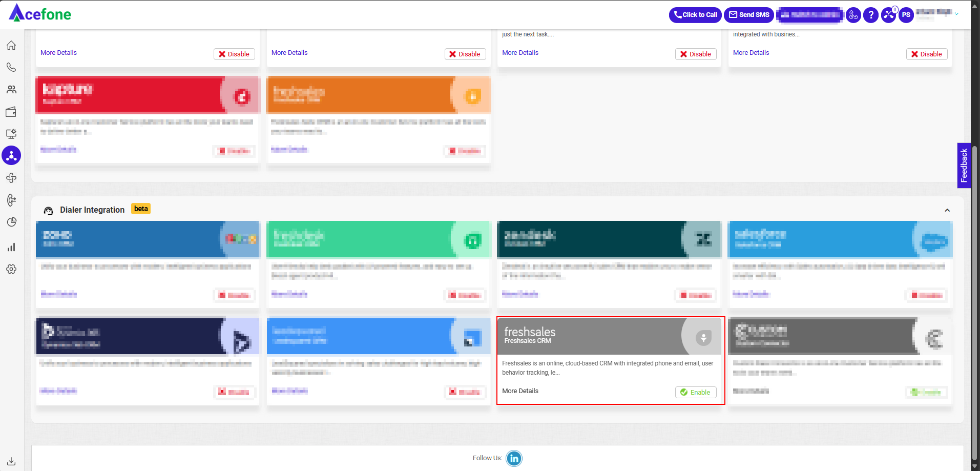Click the Click to Call button
Screen dimensions: 980x471
coord(695,15)
